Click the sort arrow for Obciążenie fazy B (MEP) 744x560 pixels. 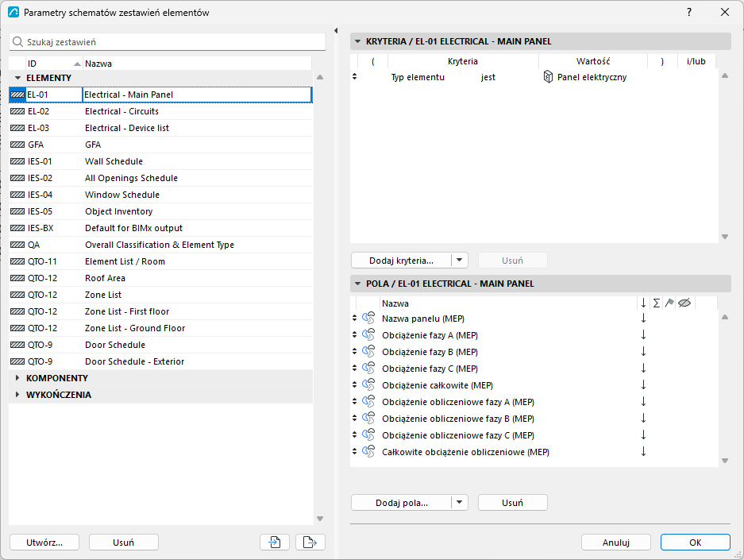pos(643,352)
